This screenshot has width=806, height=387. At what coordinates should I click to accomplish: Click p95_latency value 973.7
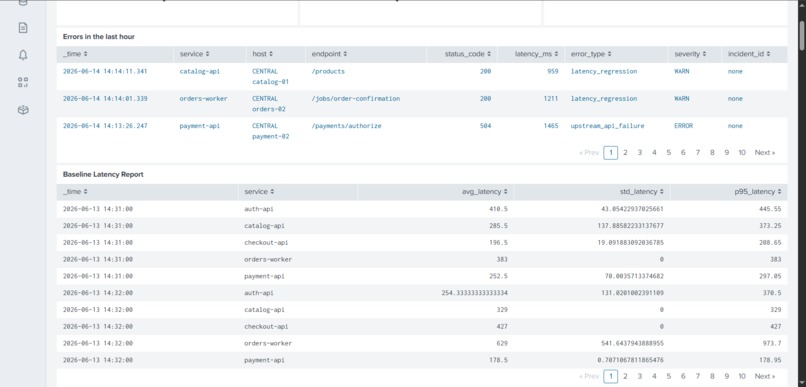coord(772,343)
